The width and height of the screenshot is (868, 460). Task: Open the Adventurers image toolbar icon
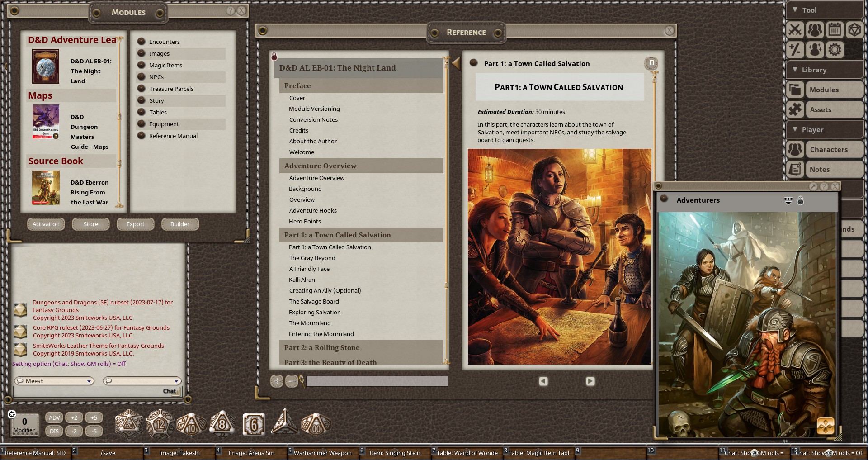coord(788,200)
